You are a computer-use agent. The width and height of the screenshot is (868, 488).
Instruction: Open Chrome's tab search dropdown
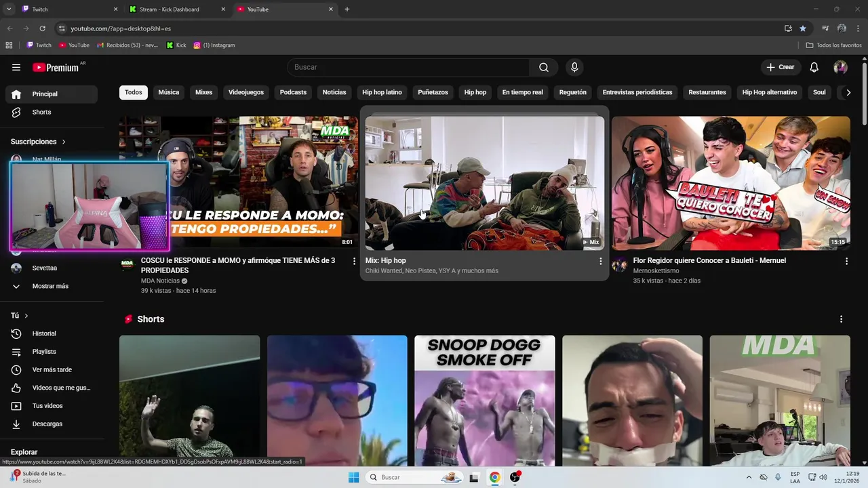(9, 9)
